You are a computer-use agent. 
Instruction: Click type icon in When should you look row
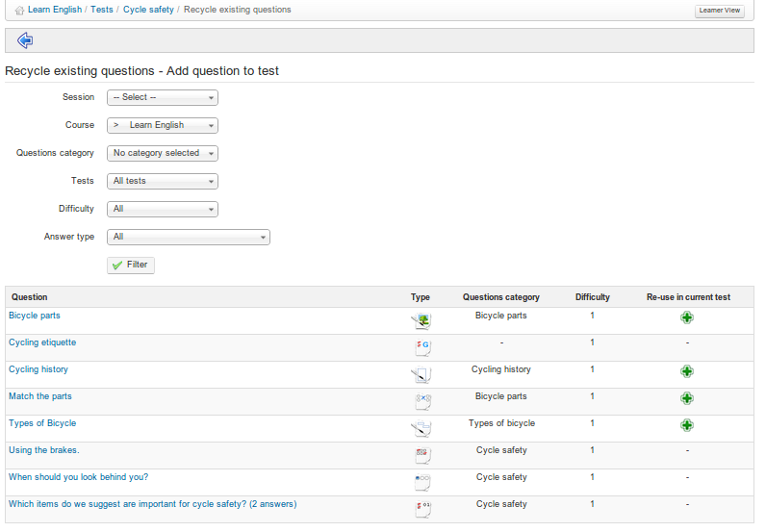tap(421, 482)
